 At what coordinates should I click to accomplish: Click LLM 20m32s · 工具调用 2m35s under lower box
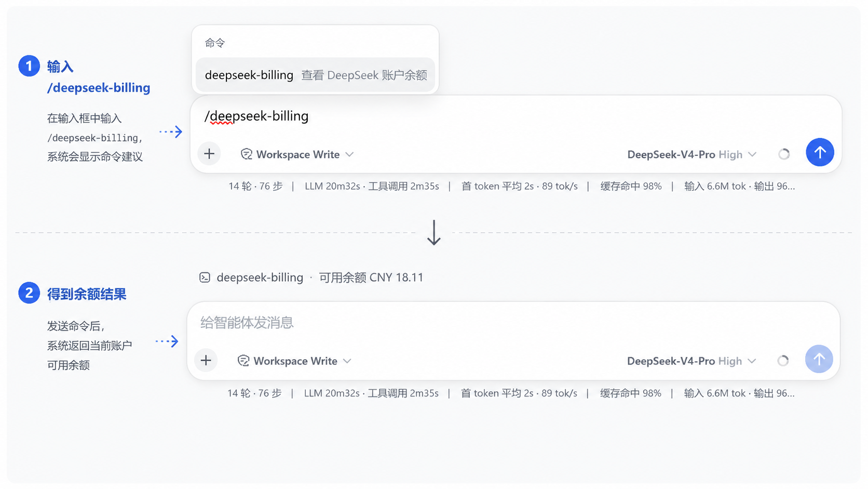coord(371,393)
